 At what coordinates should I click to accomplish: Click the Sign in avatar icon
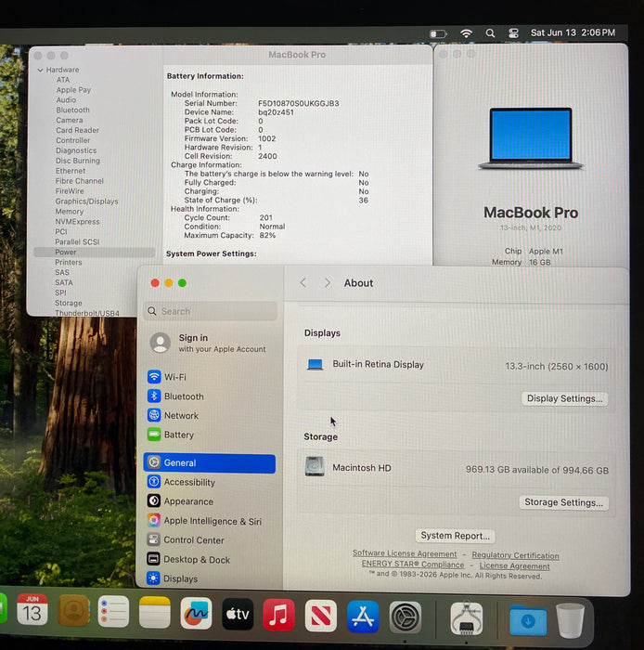pos(161,343)
